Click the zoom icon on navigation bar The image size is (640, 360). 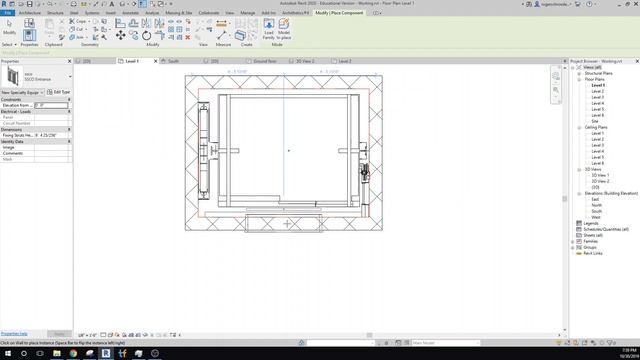556,90
